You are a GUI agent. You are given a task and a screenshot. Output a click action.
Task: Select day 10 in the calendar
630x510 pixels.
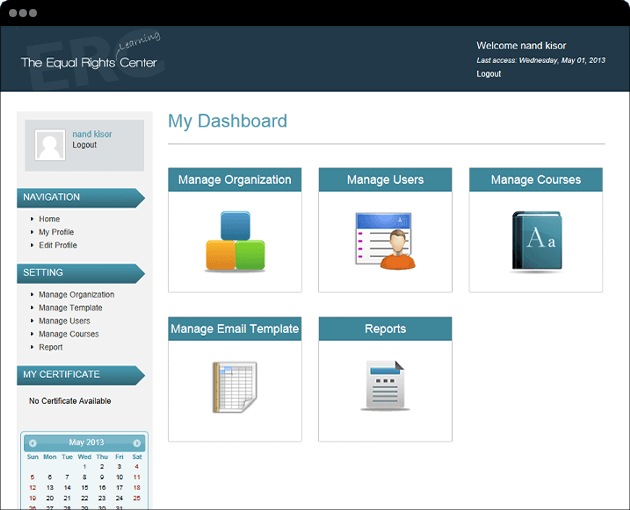pos(119,477)
